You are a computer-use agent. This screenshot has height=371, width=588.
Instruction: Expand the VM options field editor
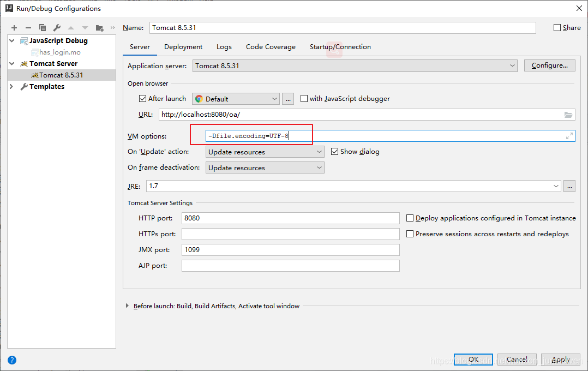(x=569, y=136)
